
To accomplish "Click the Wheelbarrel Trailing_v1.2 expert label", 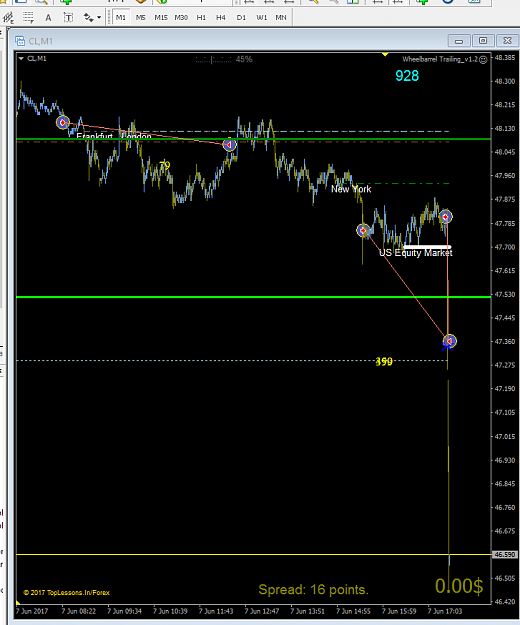I will pos(440,59).
